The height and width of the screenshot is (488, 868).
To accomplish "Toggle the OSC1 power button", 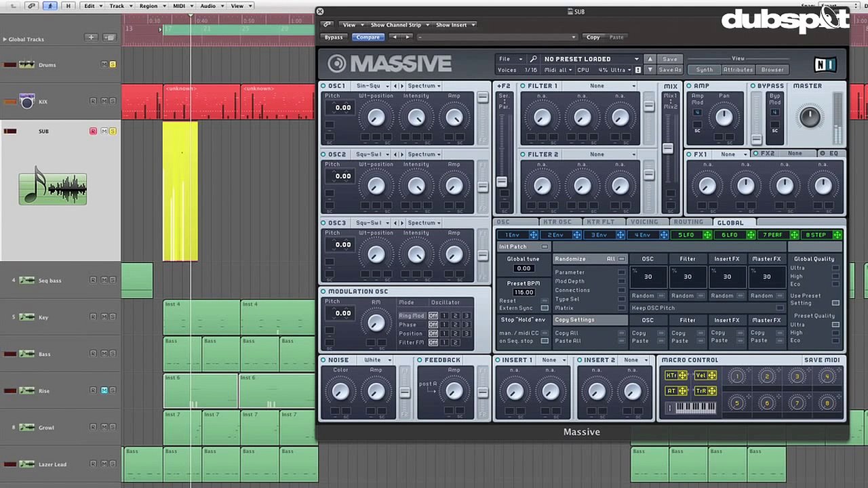I will click(x=323, y=86).
